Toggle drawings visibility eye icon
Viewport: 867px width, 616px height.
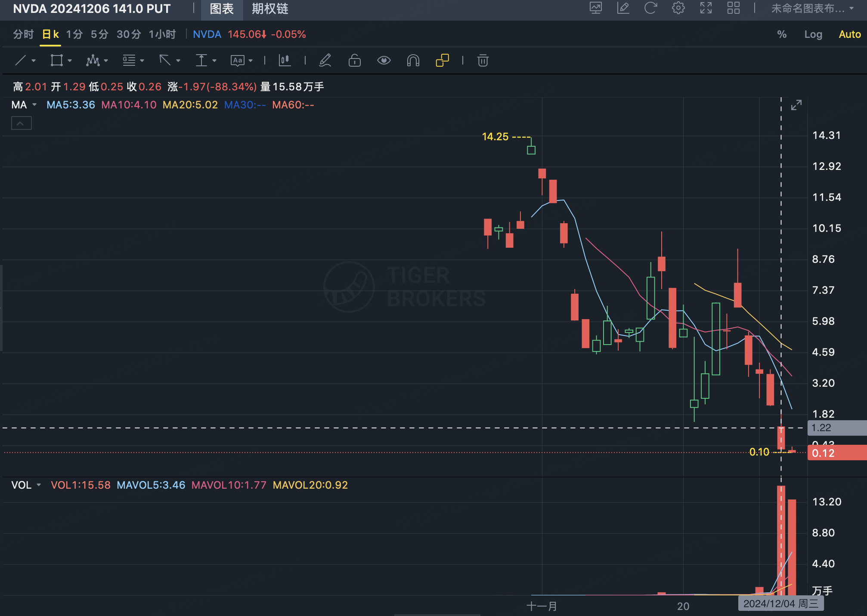coord(384,61)
